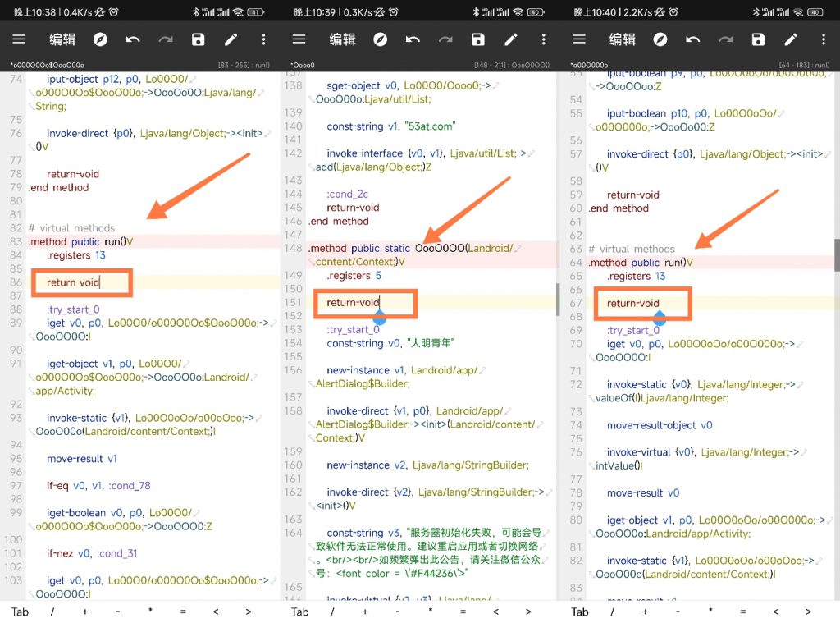
Task: Toggle the pencil edit-mode in the middle panel
Action: click(510, 39)
